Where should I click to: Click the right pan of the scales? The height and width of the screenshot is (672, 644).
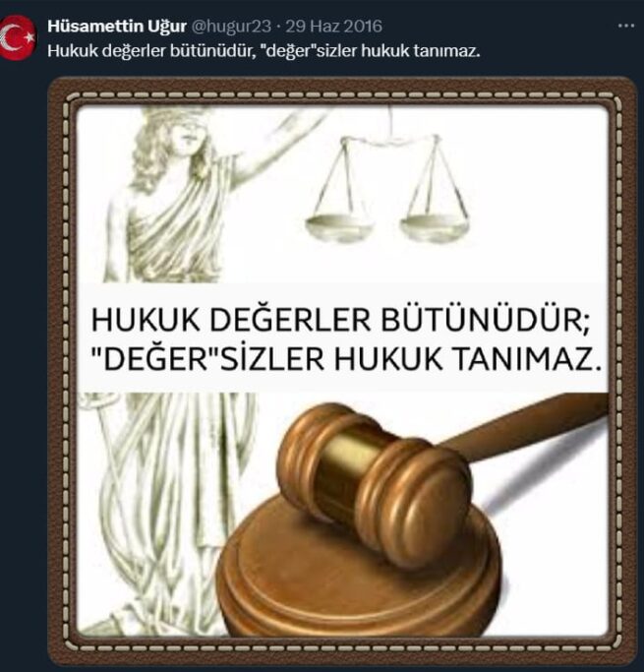click(x=434, y=226)
